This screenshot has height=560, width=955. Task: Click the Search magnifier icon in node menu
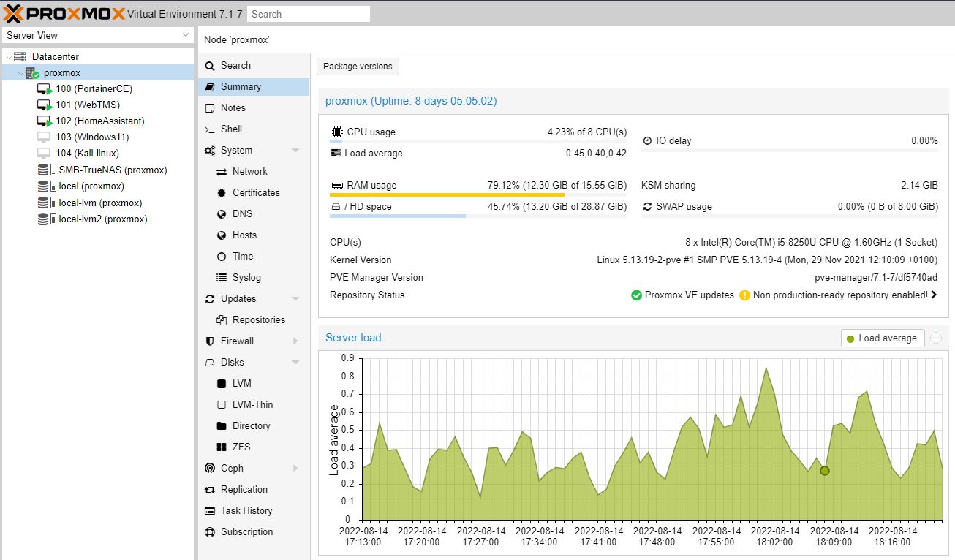point(210,66)
